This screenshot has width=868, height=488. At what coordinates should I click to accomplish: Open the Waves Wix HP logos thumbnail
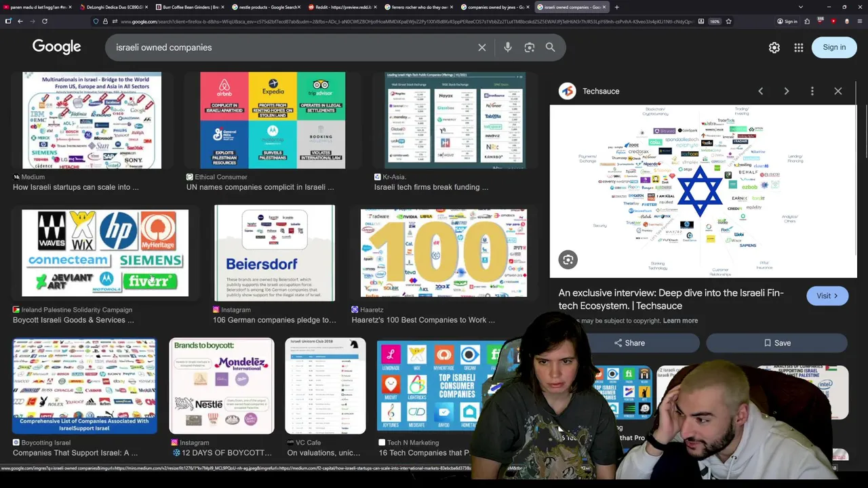105,253
